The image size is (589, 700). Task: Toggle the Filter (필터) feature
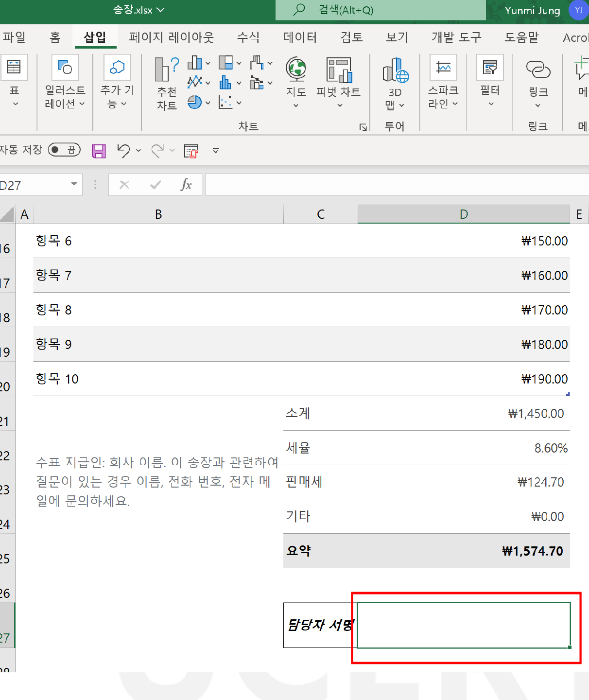pos(489,80)
